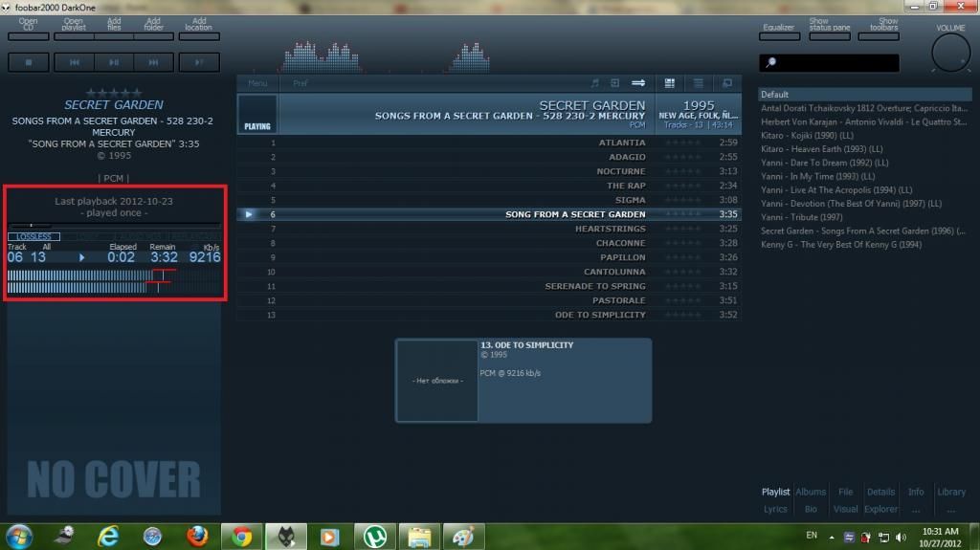The image size is (980, 550).
Task: Click the system tray volume speaker icon
Action: coord(901,537)
